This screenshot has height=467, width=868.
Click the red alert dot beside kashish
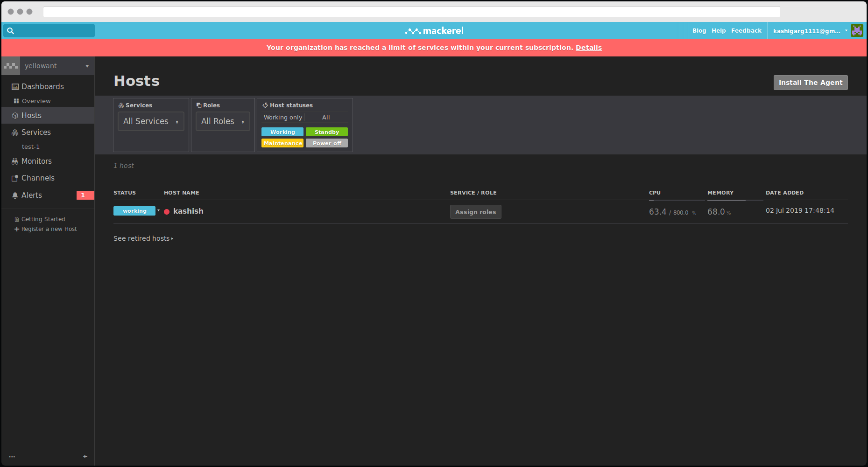pos(167,211)
